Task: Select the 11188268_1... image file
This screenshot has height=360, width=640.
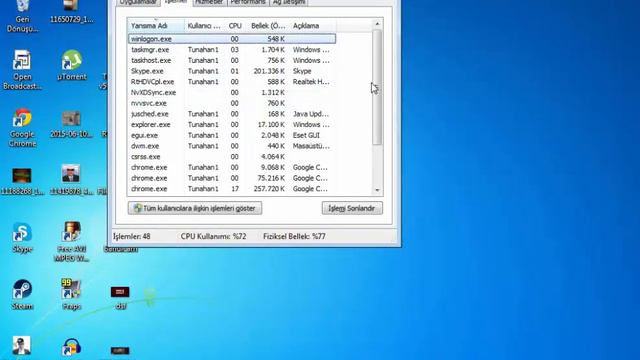Action: (x=22, y=182)
